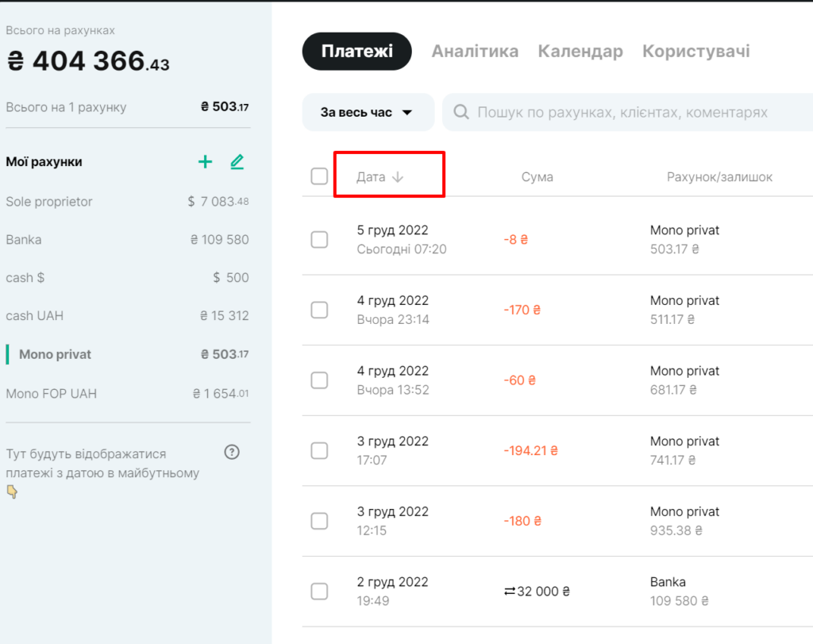Screen dimensions: 813x644
Task: Open transfer dated 2 груд 2022 19:49
Action: click(392, 591)
